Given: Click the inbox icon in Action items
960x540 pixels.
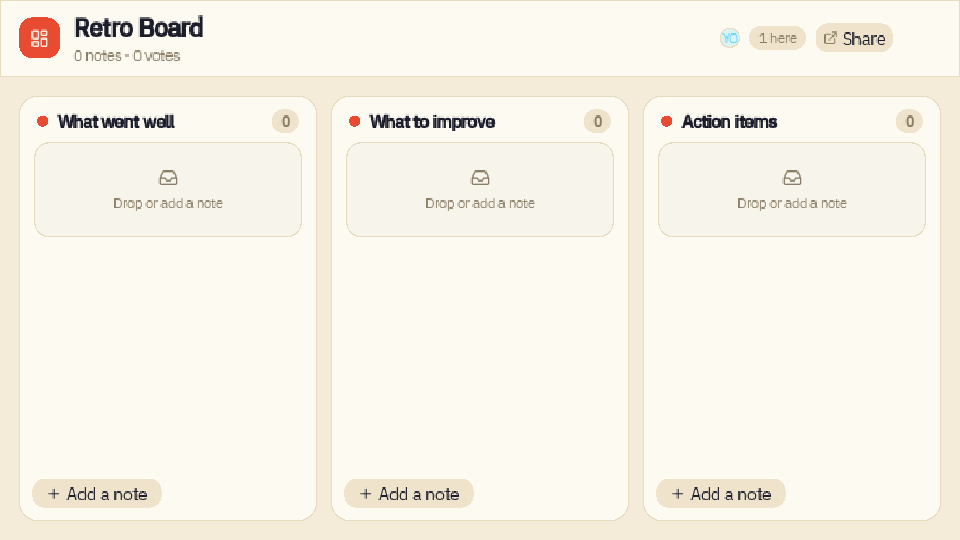Looking at the screenshot, I should pyautogui.click(x=792, y=178).
